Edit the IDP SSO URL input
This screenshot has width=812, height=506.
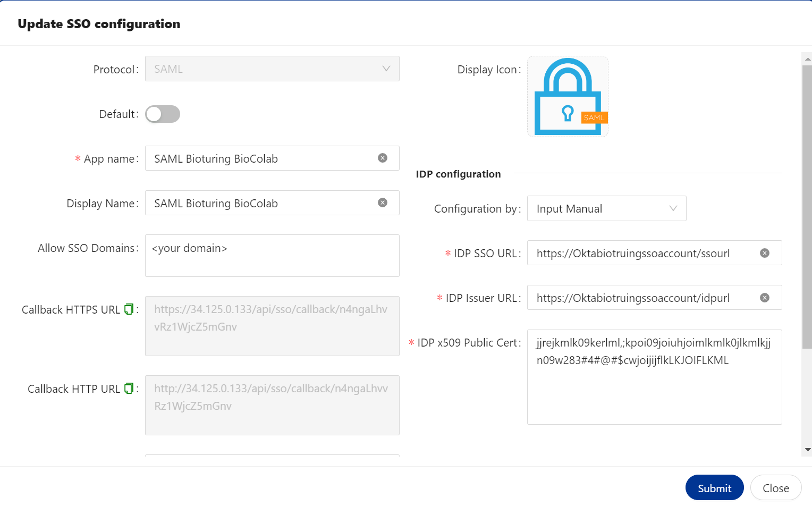[x=655, y=253]
